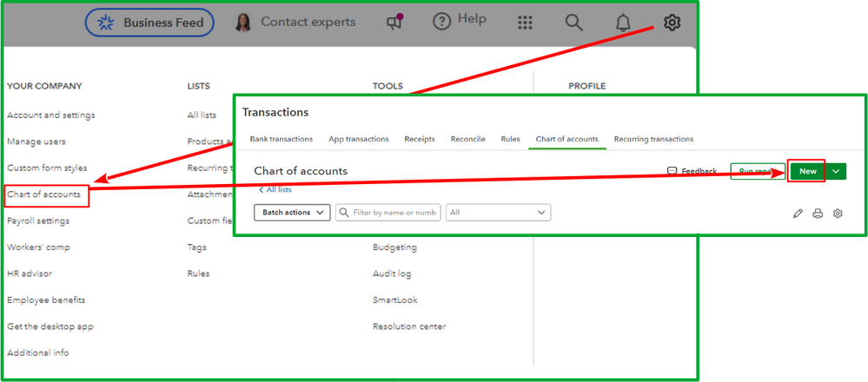
Task: Click the edit pencil icon in Chart of accounts
Action: [x=798, y=214]
